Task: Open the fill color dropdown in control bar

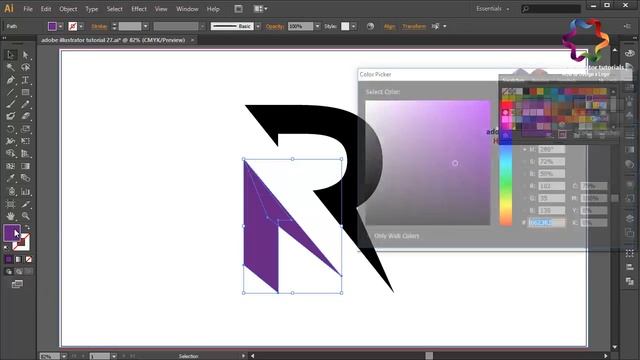Action: 60,26
